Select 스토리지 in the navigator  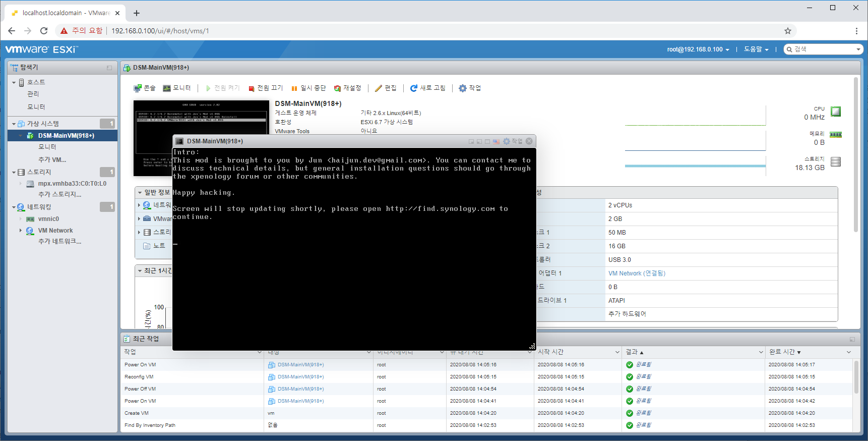pyautogui.click(x=39, y=172)
